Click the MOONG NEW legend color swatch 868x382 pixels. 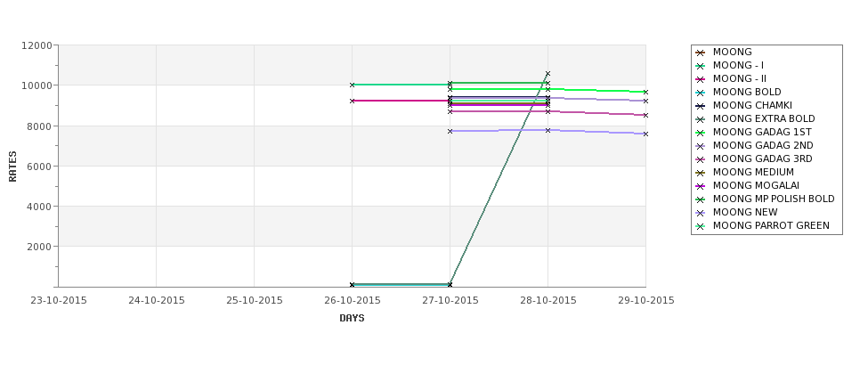pyautogui.click(x=701, y=213)
